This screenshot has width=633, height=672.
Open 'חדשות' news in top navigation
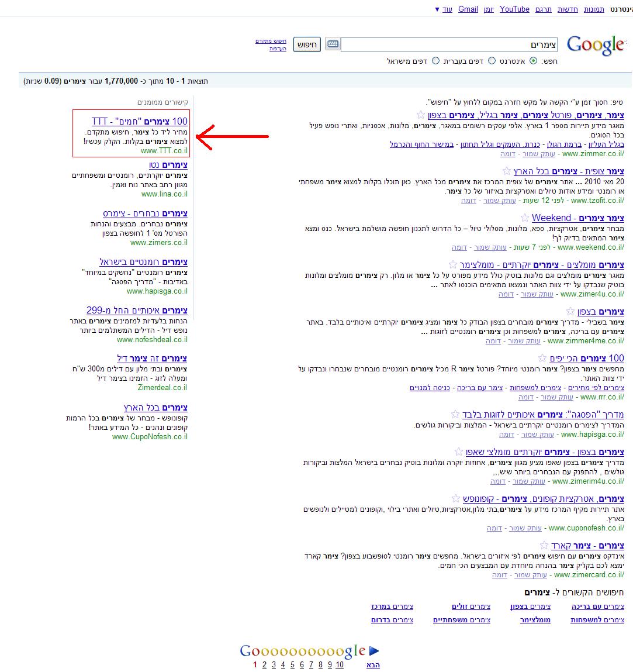point(568,9)
